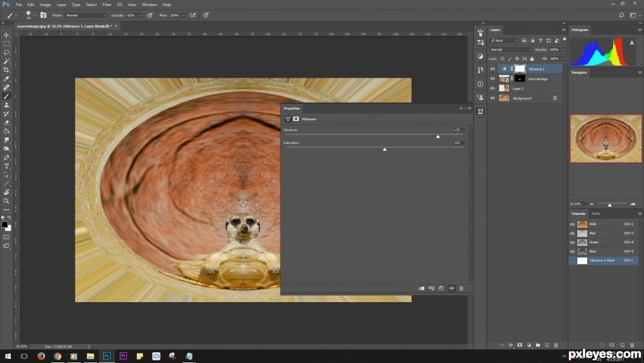
Task: Open the Clone Source panel icon
Action: [x=480, y=97]
